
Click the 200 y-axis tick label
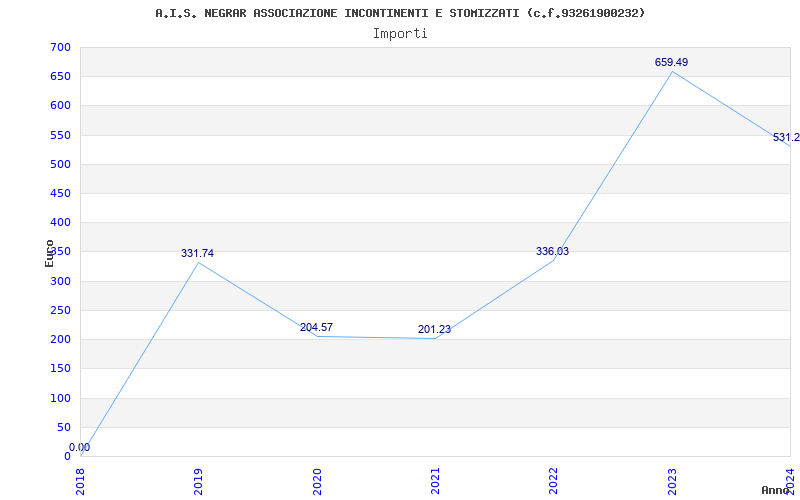click(60, 339)
